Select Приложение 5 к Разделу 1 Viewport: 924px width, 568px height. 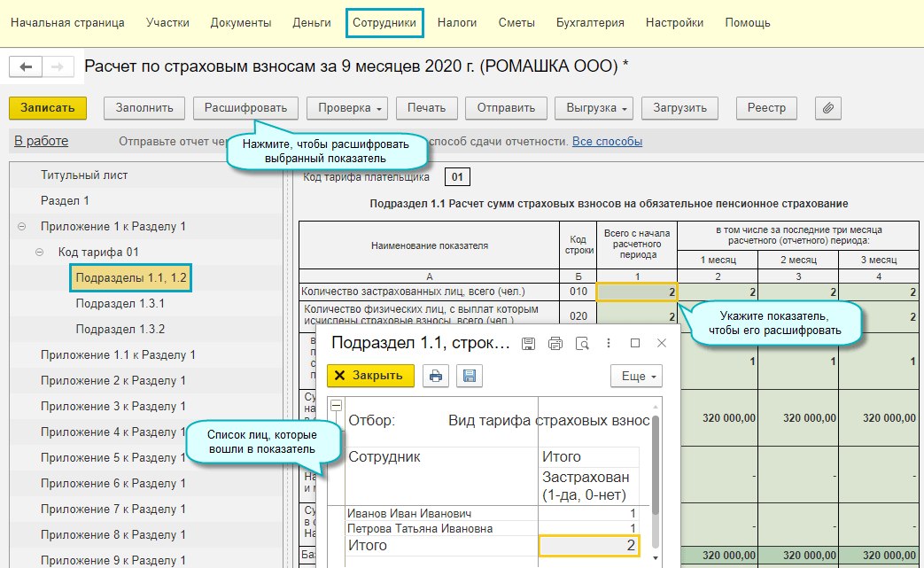(x=113, y=458)
